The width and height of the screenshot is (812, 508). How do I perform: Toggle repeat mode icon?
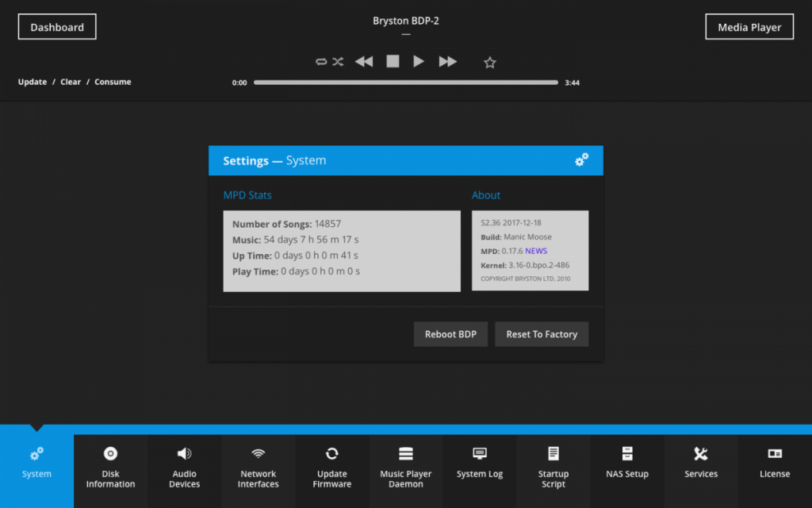click(x=321, y=62)
